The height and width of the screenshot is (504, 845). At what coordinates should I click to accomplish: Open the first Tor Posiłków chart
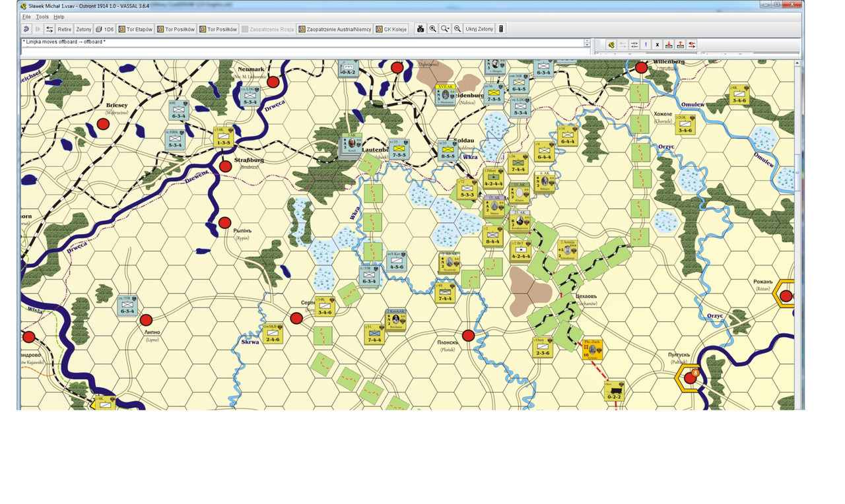tap(176, 29)
